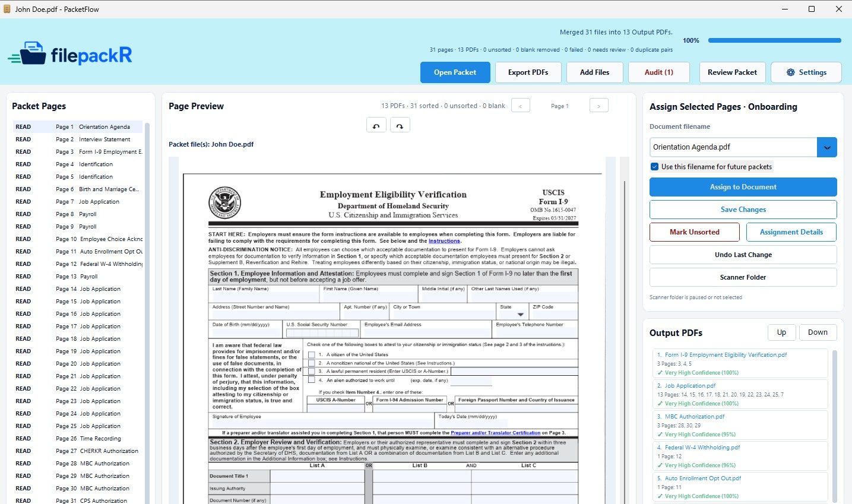The height and width of the screenshot is (504, 852).
Task: Open Scanner Folder button
Action: pyautogui.click(x=743, y=277)
